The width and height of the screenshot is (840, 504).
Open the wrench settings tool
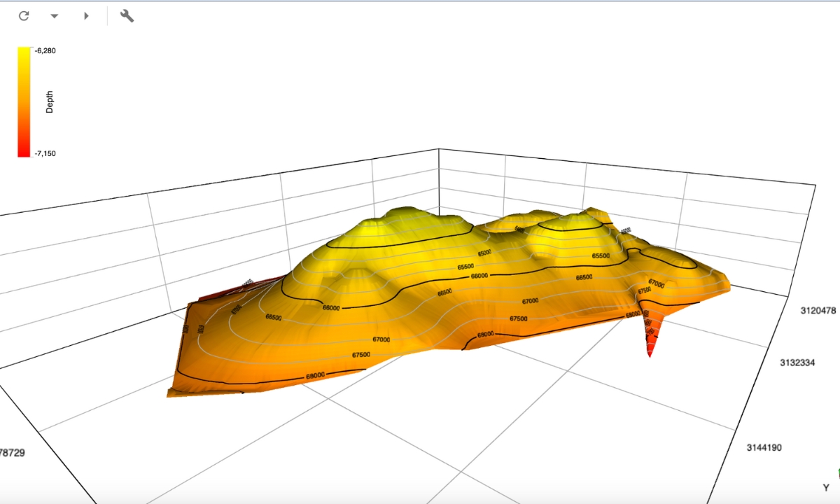coord(127,15)
